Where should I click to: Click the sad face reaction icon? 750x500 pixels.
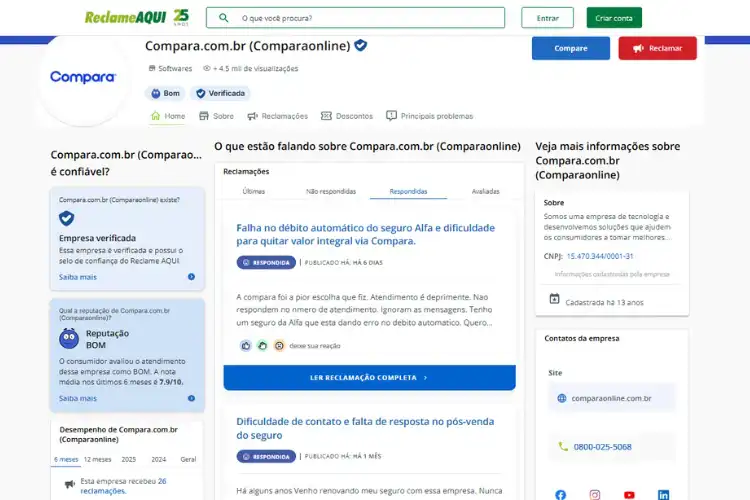coord(279,345)
